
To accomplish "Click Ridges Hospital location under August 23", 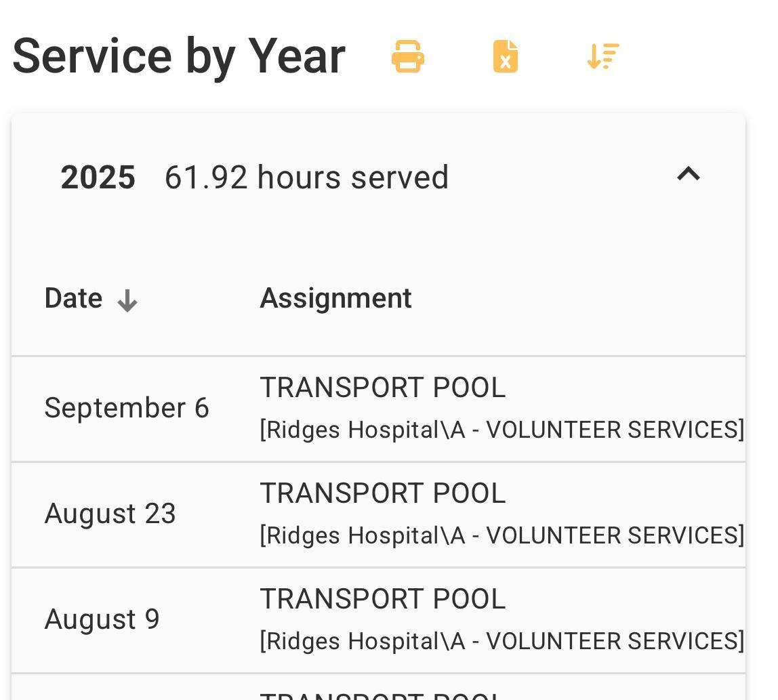I will coord(502,535).
